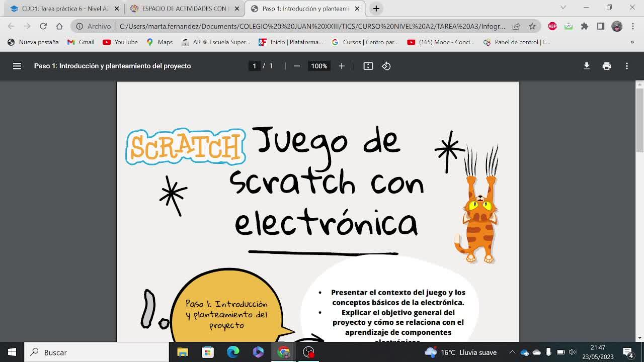The image size is (644, 362).
Task: Click the 100% zoom level field
Action: 319,66
